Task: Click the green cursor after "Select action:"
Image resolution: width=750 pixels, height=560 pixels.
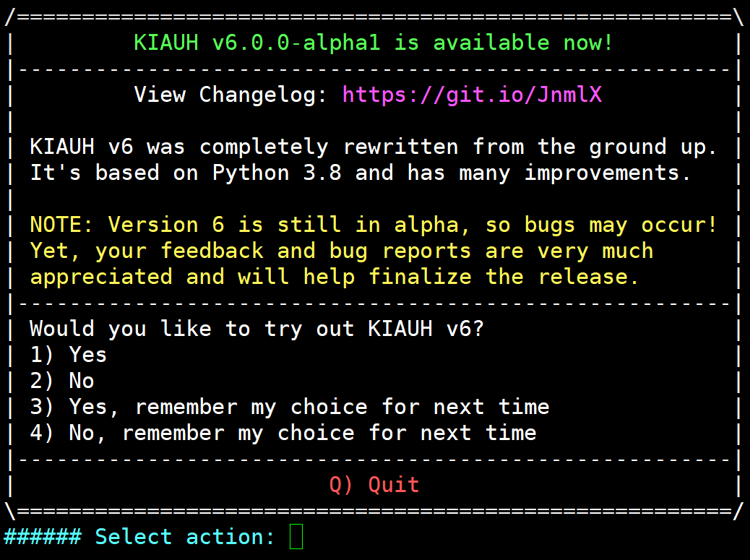Action: click(296, 537)
